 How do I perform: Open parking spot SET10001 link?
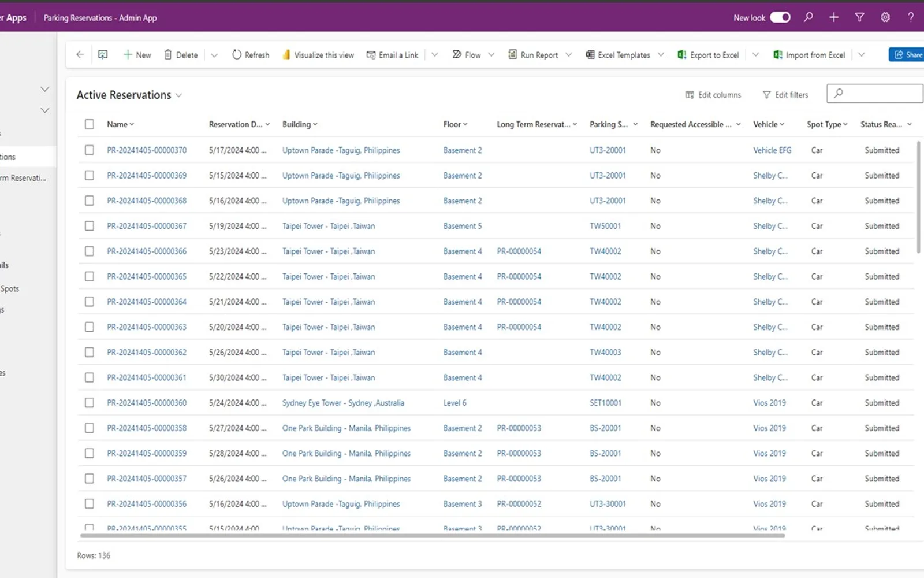coord(605,403)
